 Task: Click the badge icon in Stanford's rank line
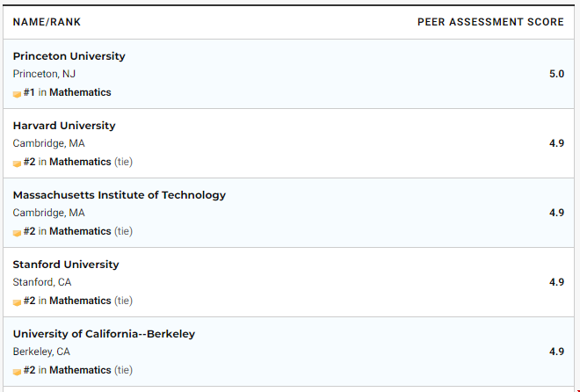click(x=17, y=303)
